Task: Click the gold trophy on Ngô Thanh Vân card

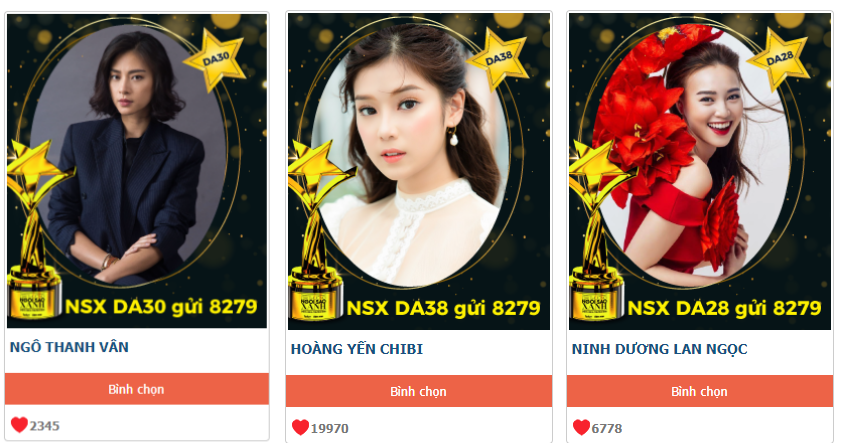Action: click(35, 229)
